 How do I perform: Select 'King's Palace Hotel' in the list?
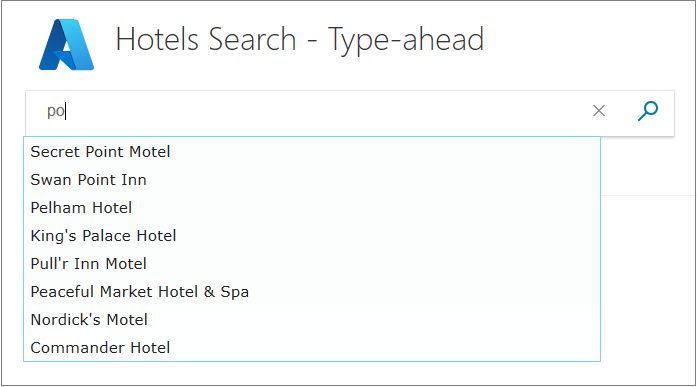click(312, 236)
